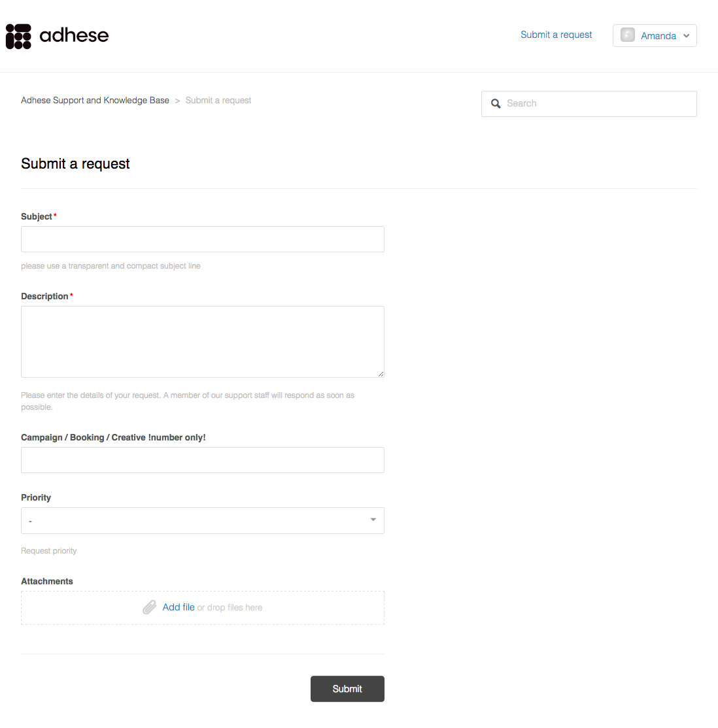Click the attachments drop files area
The image size is (718, 728).
[203, 608]
